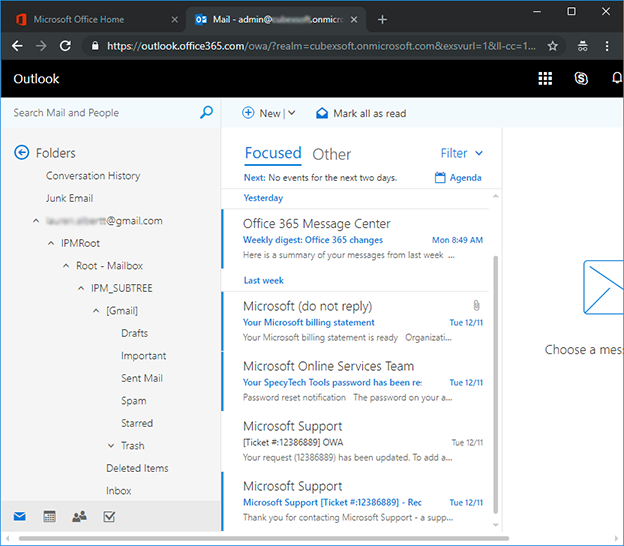Viewport: 624px width, 546px height.
Task: Click the incognito icon in browser toolbar
Action: [x=582, y=46]
